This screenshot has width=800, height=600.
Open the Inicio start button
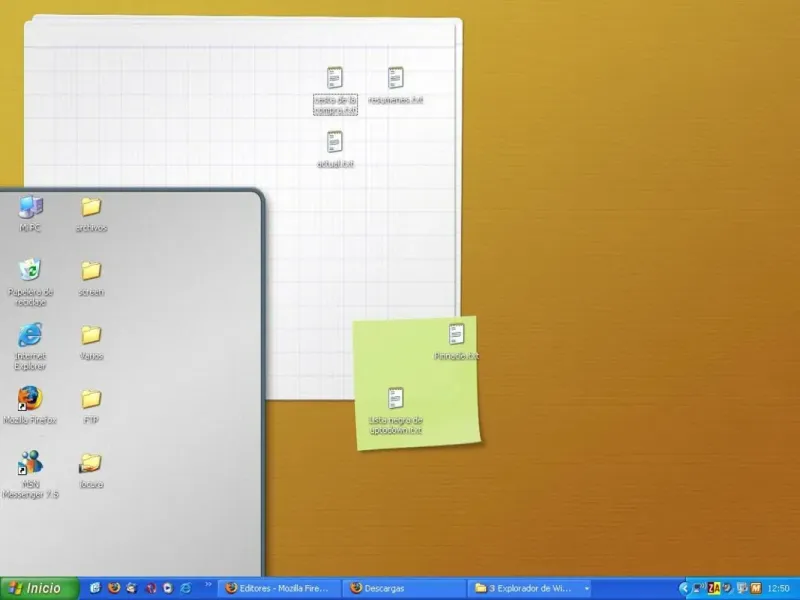point(39,588)
